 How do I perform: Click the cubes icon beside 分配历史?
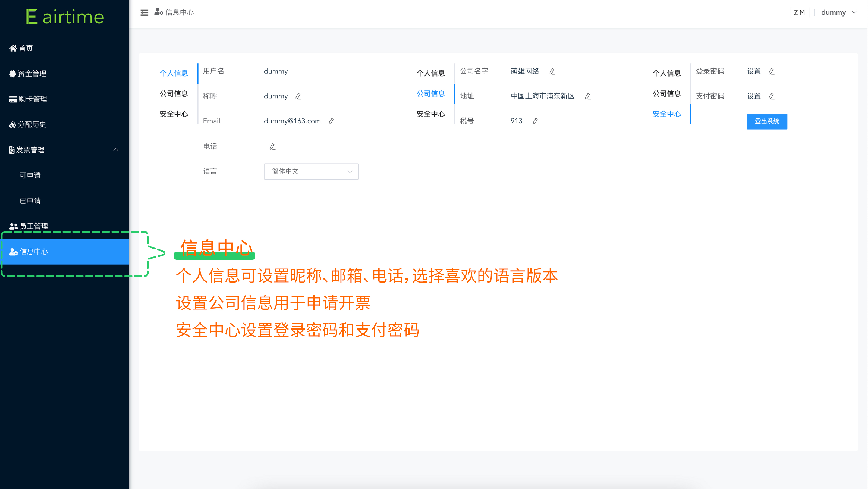pos(13,125)
